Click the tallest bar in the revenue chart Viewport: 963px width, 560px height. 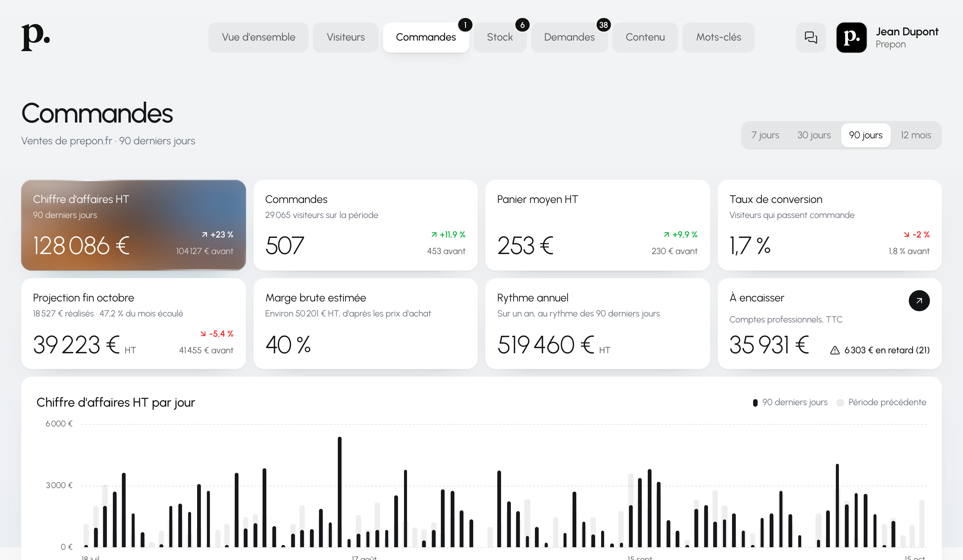pos(339,492)
